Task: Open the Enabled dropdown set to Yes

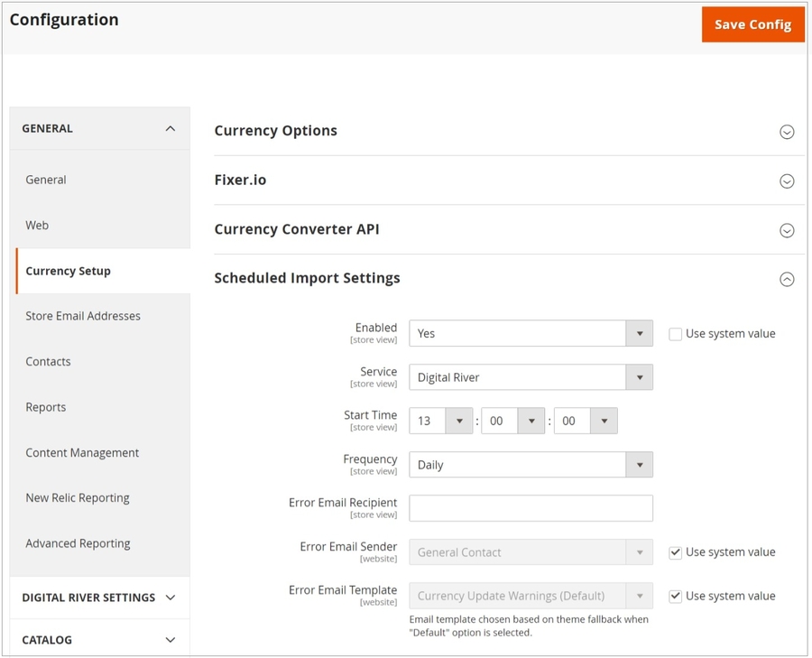Action: pos(531,334)
